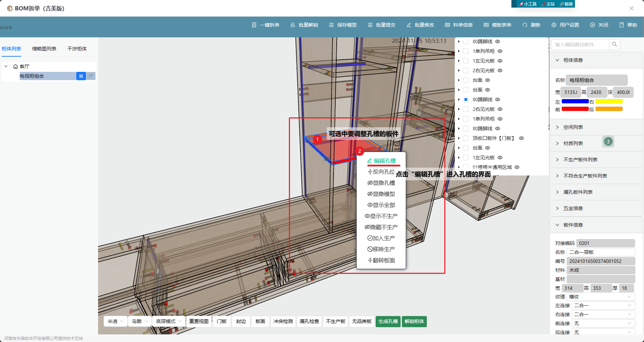
Task: Select 编辑孔槽 in the context menu
Action: (381, 161)
